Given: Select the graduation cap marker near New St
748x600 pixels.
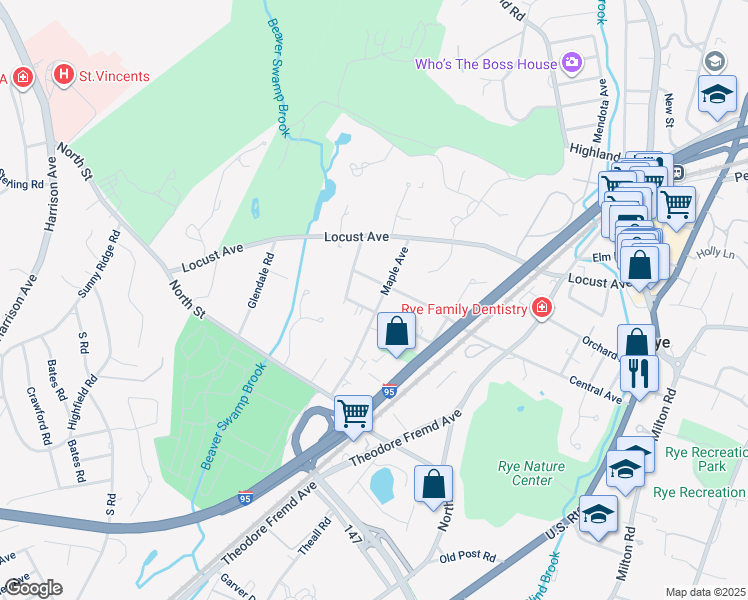Looking at the screenshot, I should (x=717, y=97).
